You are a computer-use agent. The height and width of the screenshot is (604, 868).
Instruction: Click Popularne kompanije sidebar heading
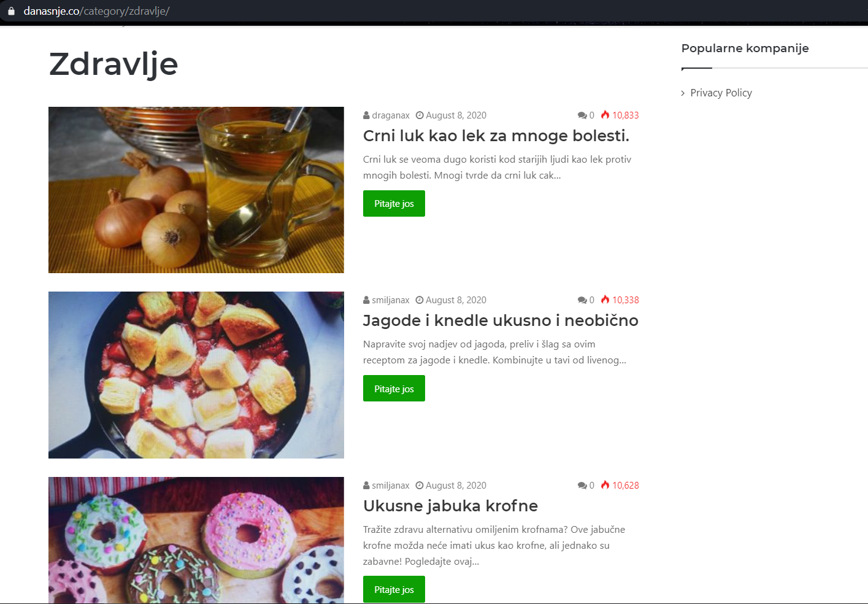tap(745, 48)
